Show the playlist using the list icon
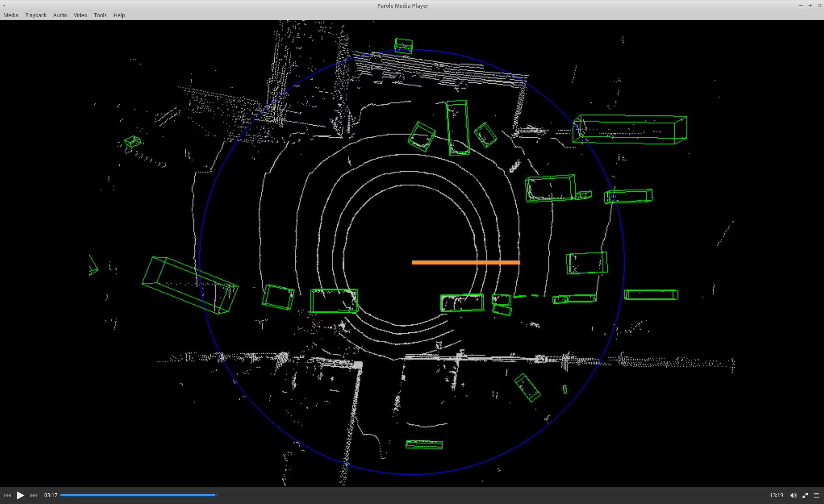 point(816,495)
